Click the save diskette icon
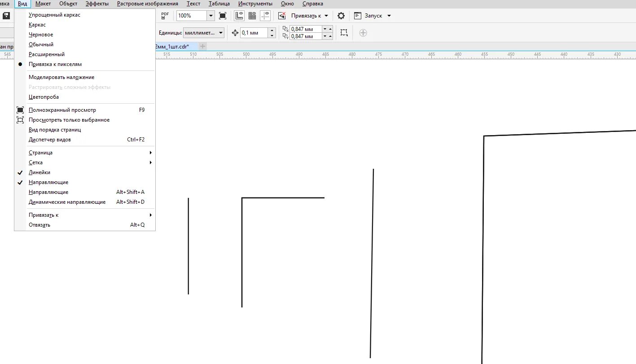 point(6,16)
